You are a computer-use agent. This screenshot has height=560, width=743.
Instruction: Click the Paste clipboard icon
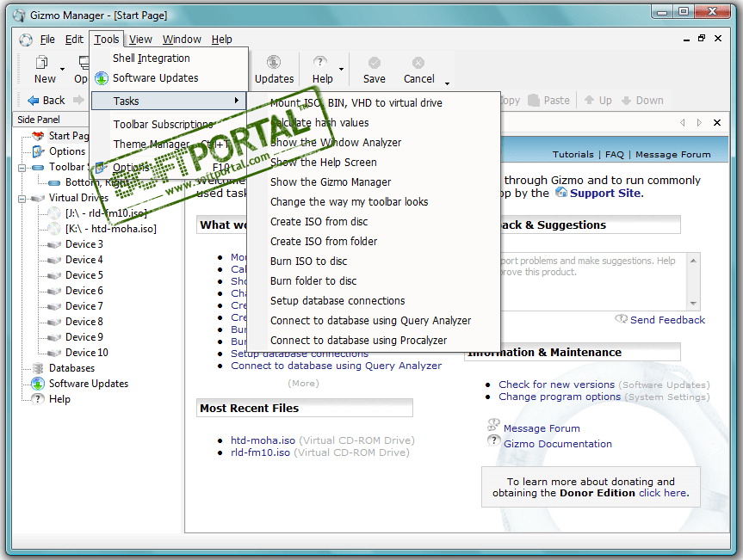tap(534, 100)
